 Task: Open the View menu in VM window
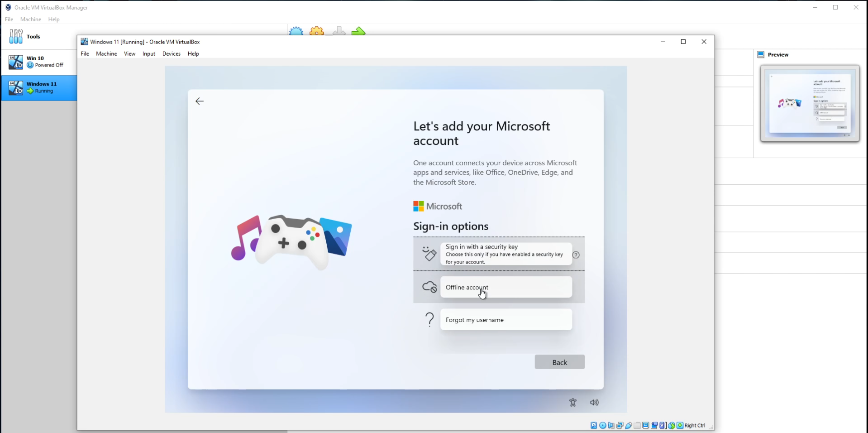129,53
